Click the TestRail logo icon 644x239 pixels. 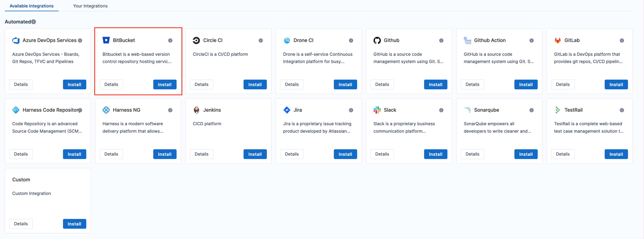click(558, 110)
